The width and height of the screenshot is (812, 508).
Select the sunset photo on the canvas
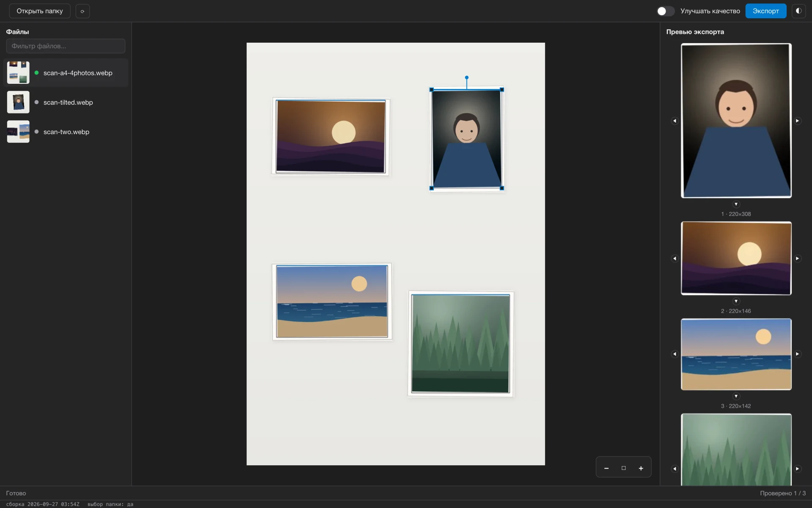(x=331, y=137)
